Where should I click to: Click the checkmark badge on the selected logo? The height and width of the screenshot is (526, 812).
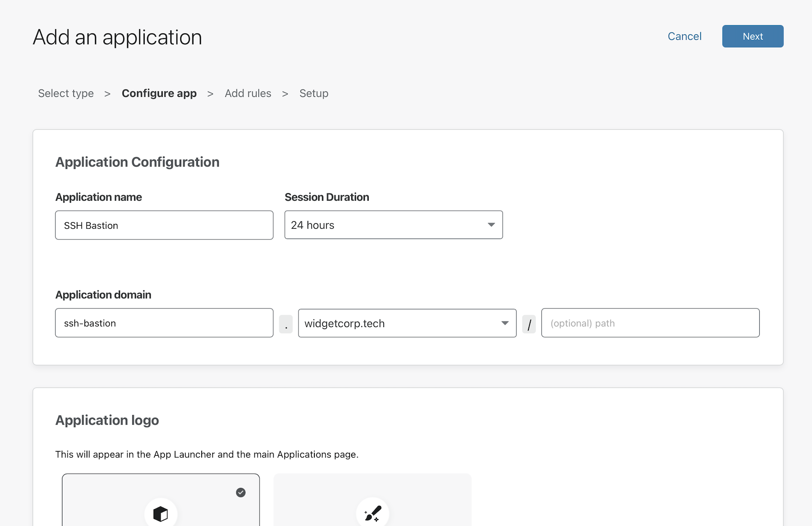pos(240,493)
